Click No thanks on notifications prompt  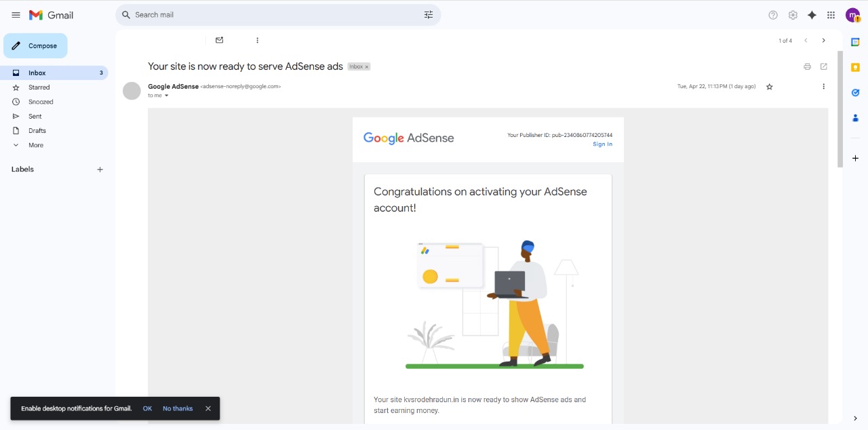[178, 408]
